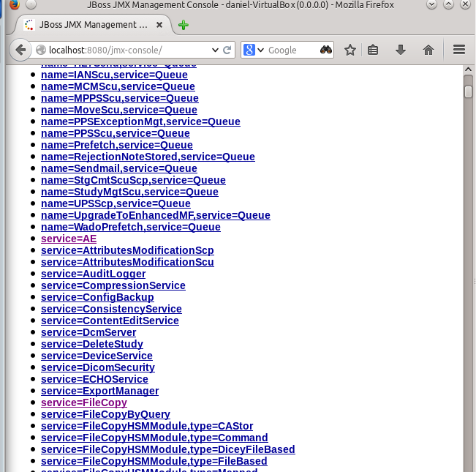
Task: Open the name=MoveScu,service=Queue link
Action: [119, 110]
